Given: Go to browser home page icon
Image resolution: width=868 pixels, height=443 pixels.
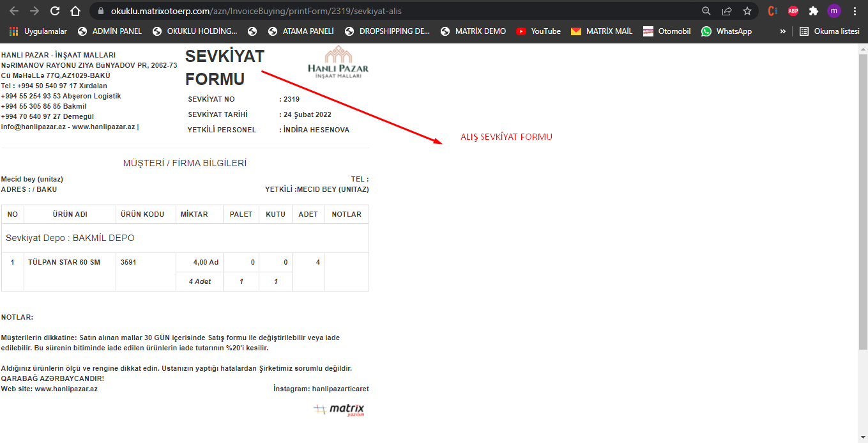Looking at the screenshot, I should click(x=75, y=11).
